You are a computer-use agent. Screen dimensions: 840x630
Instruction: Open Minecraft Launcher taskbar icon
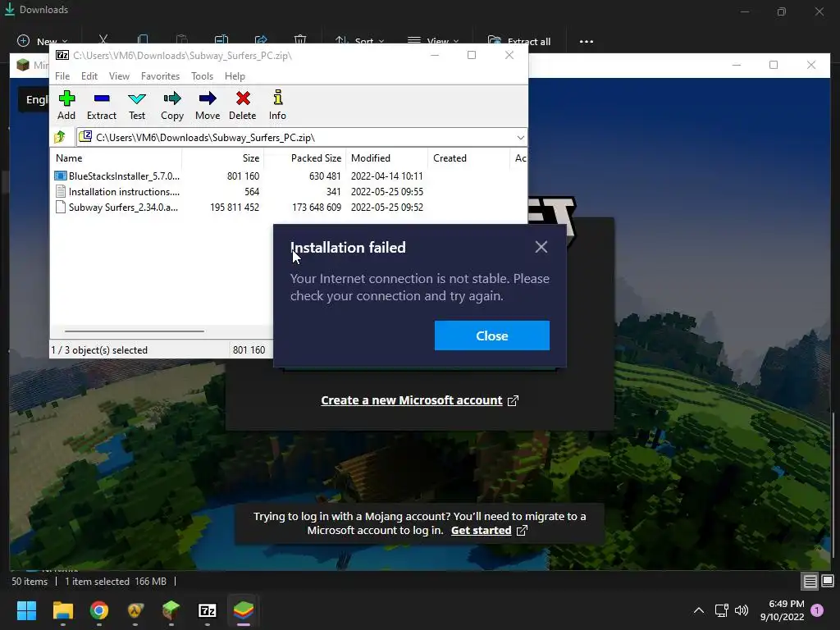click(171, 610)
